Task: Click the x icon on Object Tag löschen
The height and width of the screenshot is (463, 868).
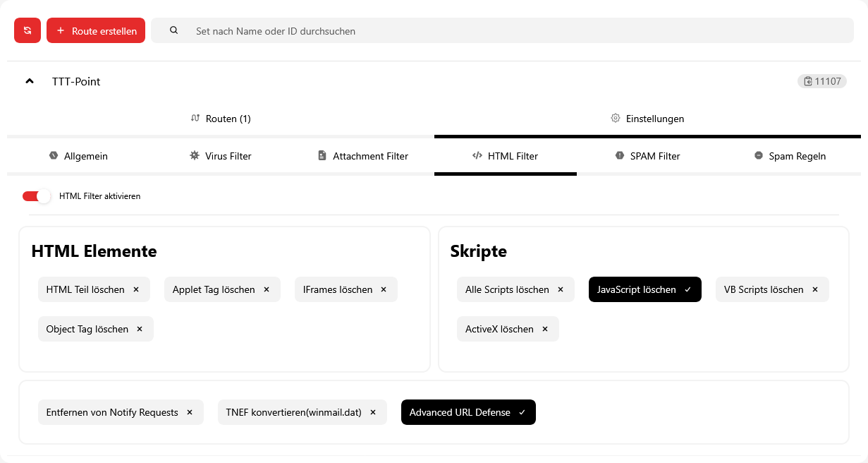Action: click(140, 329)
